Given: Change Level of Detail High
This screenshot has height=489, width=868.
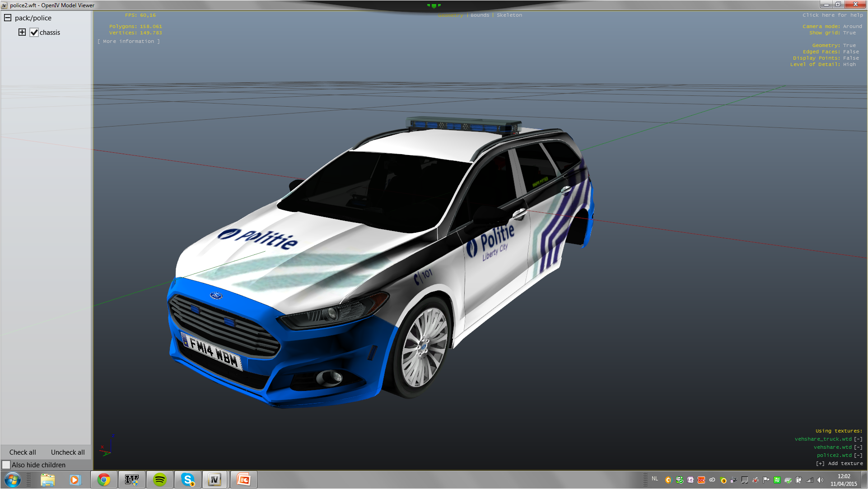Looking at the screenshot, I should click(823, 64).
